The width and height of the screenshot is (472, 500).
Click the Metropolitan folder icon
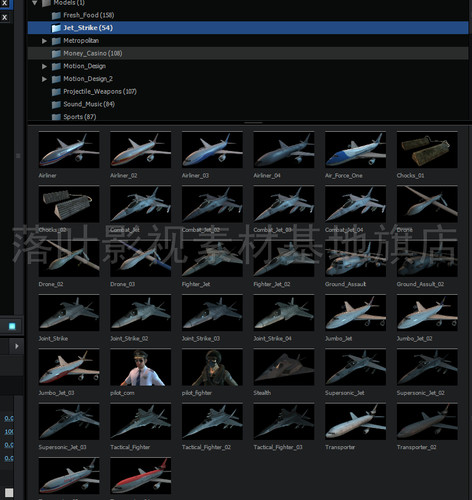56,41
